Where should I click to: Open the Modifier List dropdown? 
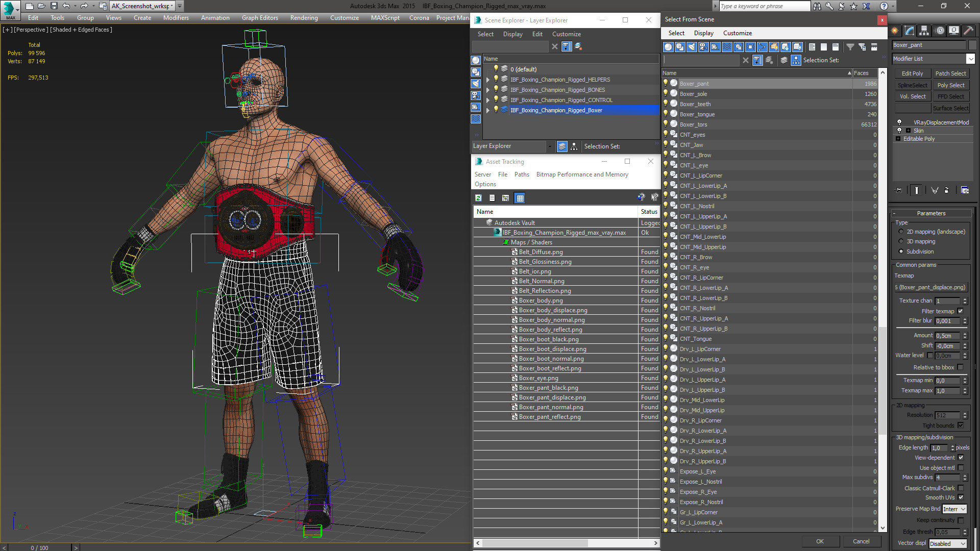(970, 59)
